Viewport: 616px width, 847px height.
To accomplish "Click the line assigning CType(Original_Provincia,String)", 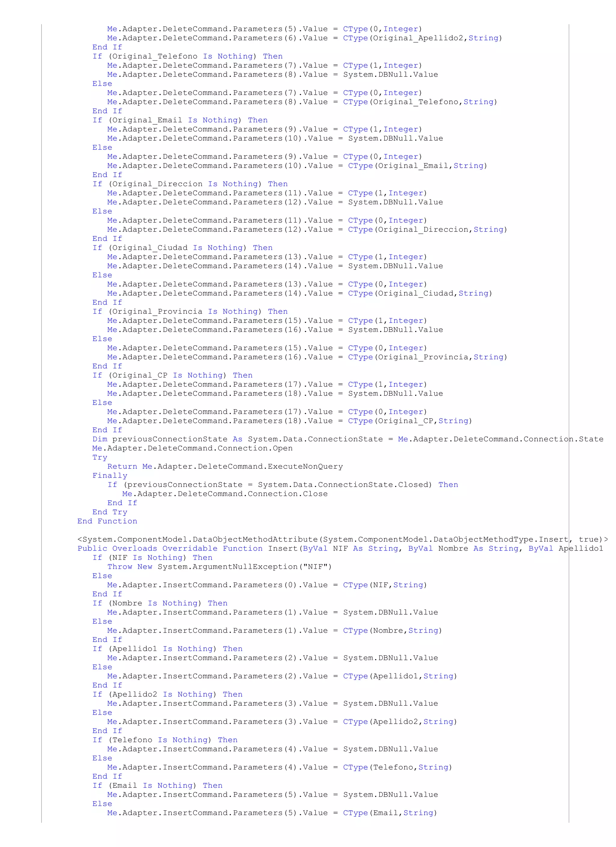I will pyautogui.click(x=307, y=358).
